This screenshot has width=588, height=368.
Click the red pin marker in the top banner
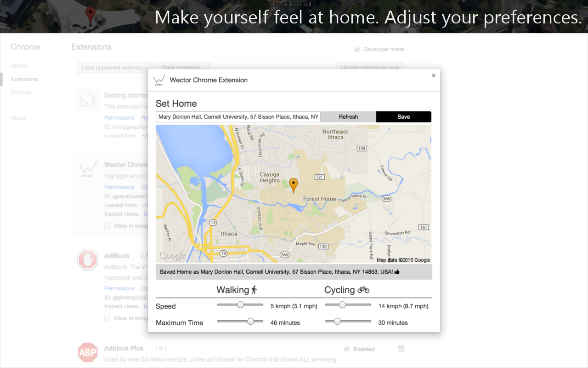pyautogui.click(x=90, y=16)
